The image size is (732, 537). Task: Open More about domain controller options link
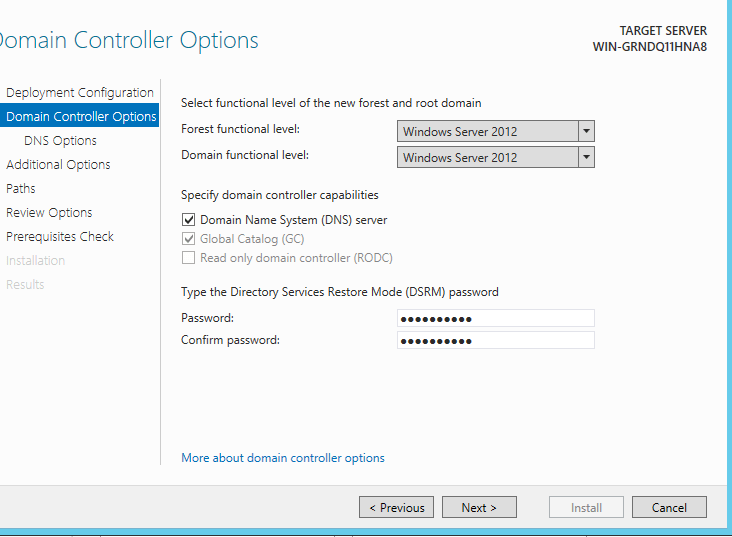click(282, 458)
